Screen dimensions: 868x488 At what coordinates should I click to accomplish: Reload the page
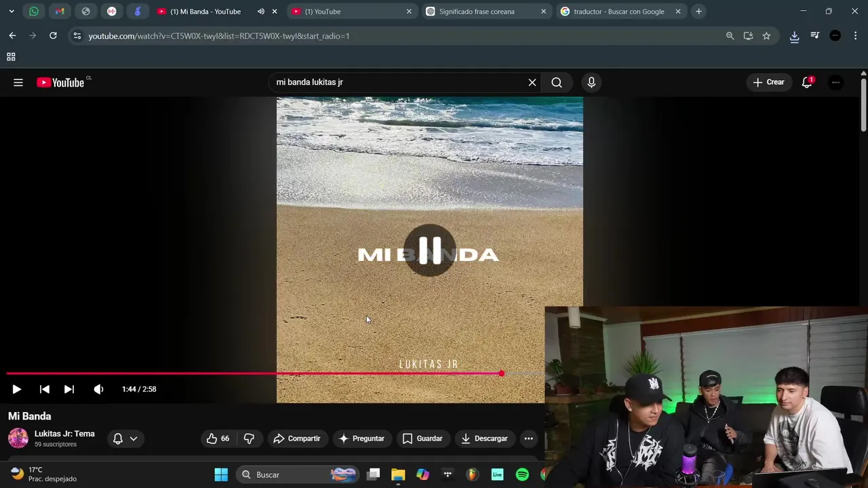(x=53, y=36)
